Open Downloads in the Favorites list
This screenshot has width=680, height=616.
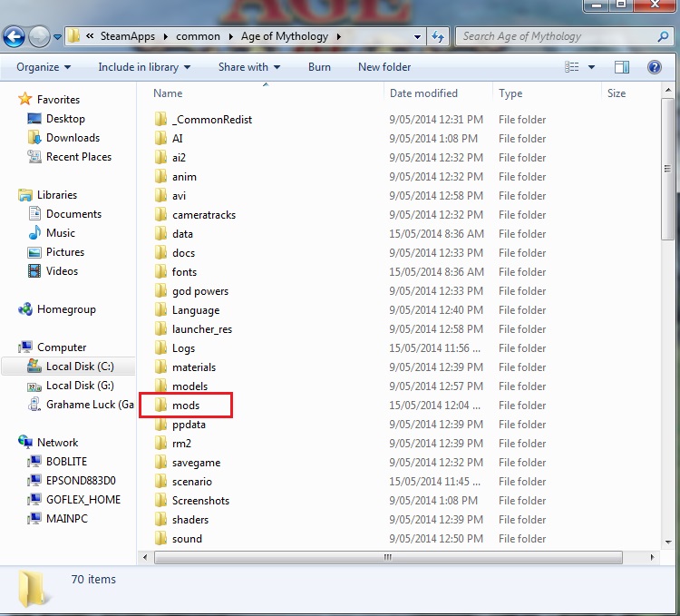73,138
